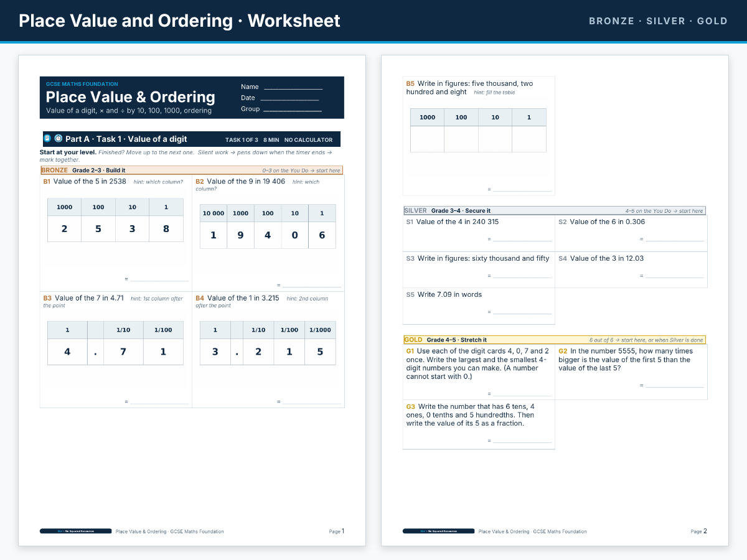Click the answer line for question G2

[x=674, y=386]
